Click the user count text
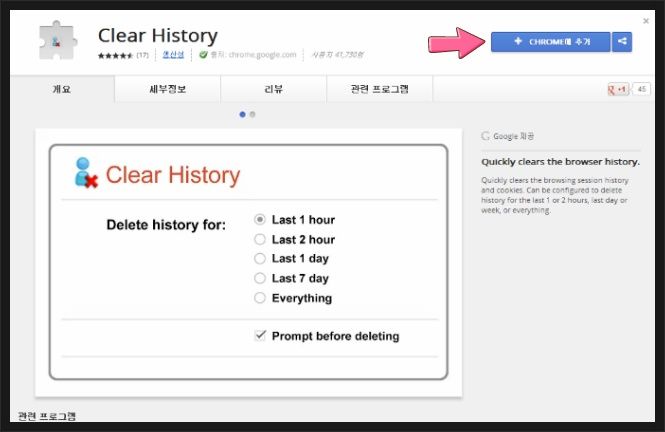The height and width of the screenshot is (432, 665). click(x=338, y=55)
